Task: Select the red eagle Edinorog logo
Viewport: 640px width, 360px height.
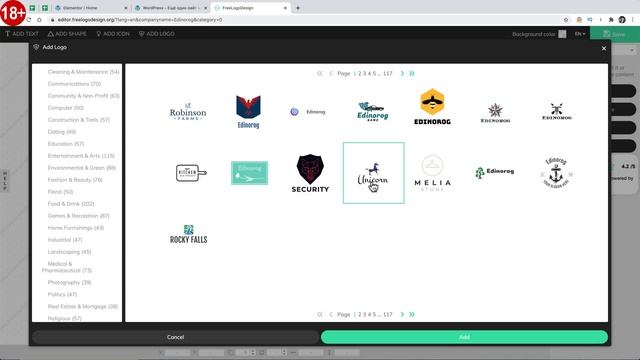Action: [x=248, y=112]
